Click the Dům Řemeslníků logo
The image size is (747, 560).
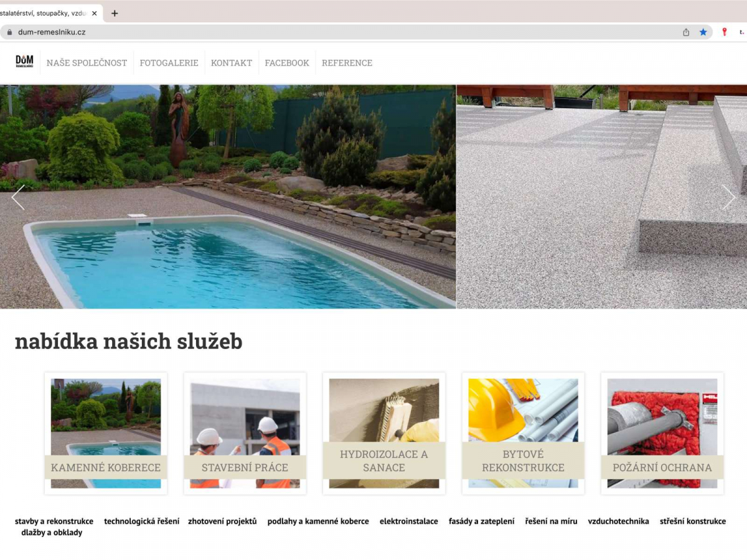pos(25,62)
